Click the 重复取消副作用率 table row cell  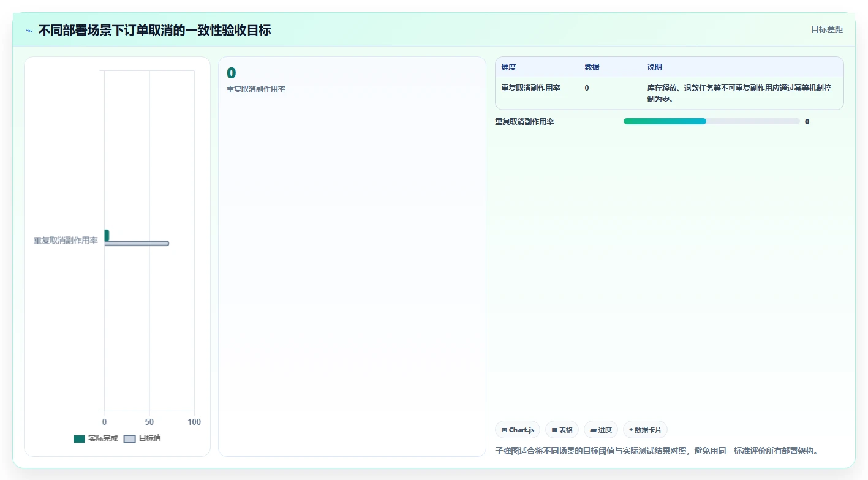click(530, 88)
